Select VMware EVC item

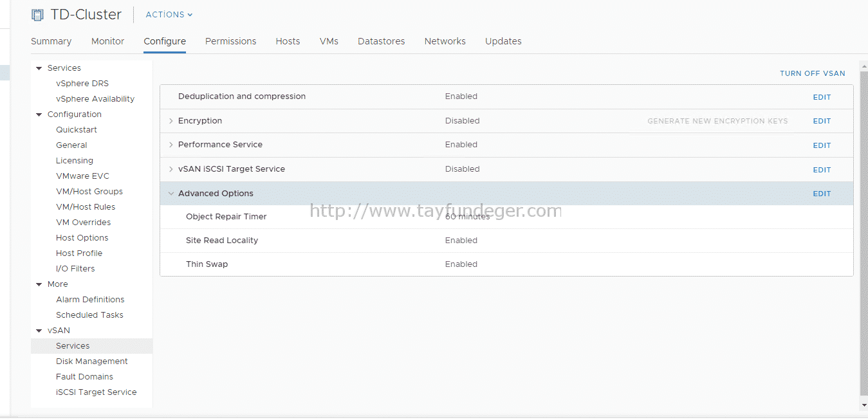pos(82,176)
